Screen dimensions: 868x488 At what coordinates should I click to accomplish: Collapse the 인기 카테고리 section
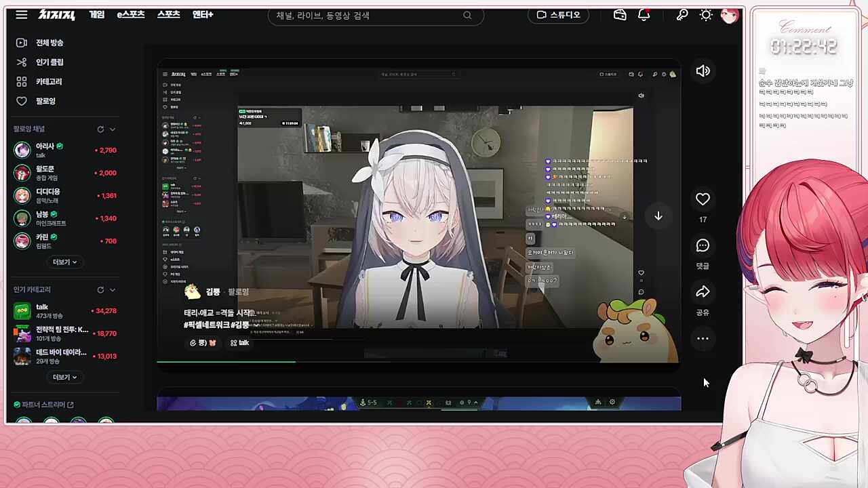(x=113, y=290)
